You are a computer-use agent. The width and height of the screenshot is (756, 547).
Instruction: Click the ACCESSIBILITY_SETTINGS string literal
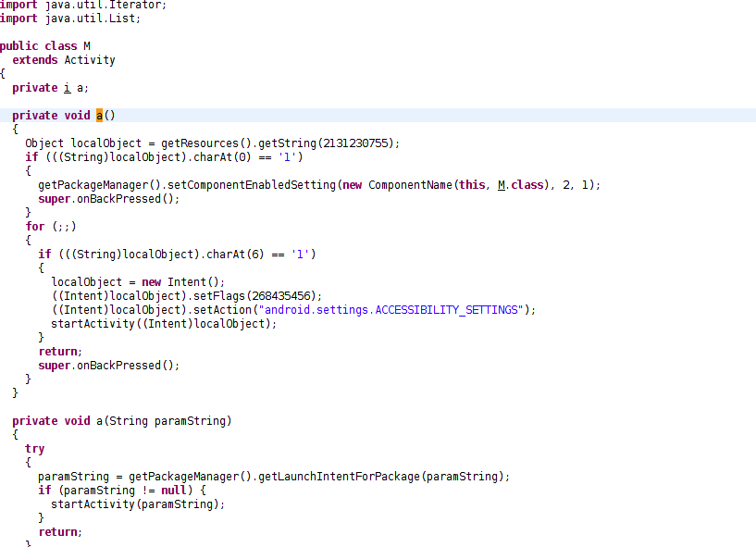[393, 310]
